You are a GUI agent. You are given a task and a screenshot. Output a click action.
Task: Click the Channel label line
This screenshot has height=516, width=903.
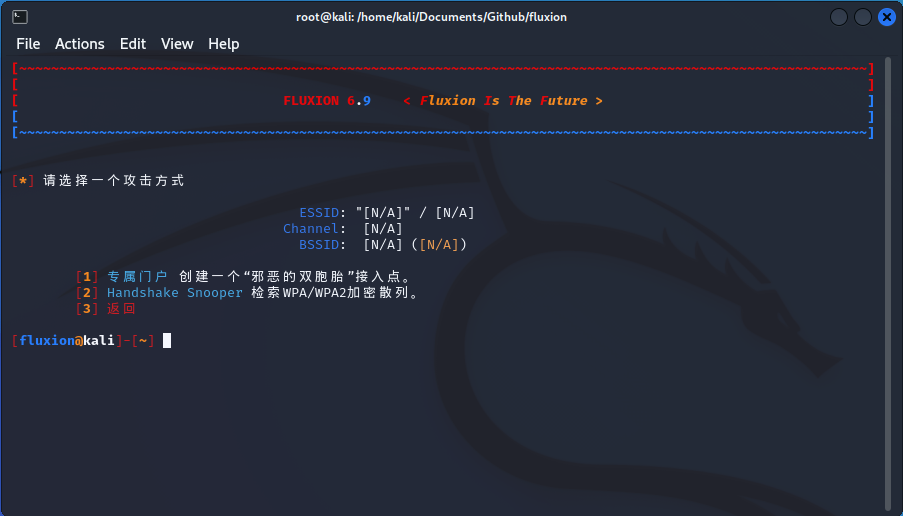pyautogui.click(x=343, y=229)
